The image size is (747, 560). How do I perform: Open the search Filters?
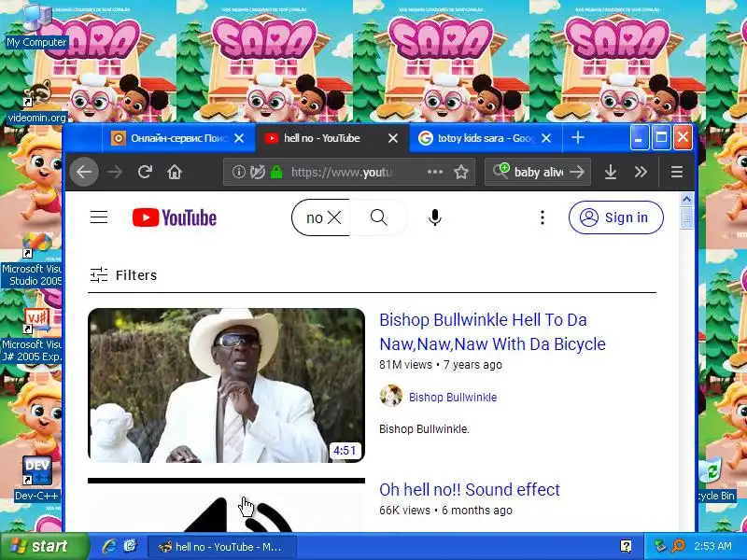123,275
